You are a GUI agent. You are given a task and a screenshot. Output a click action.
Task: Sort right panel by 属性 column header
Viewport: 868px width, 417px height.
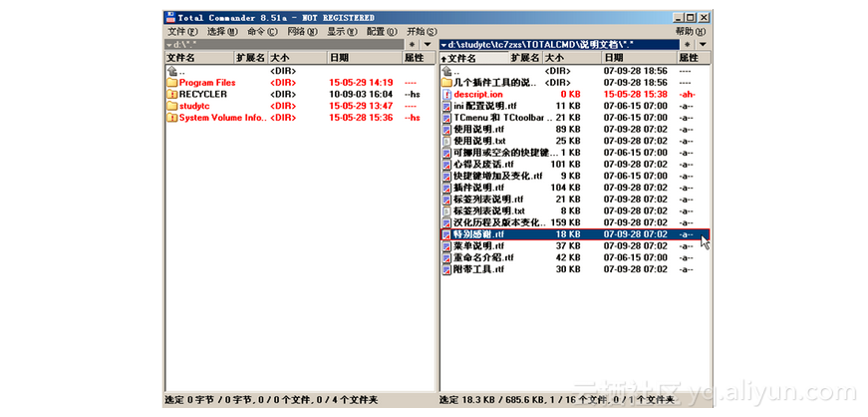pyautogui.click(x=693, y=57)
